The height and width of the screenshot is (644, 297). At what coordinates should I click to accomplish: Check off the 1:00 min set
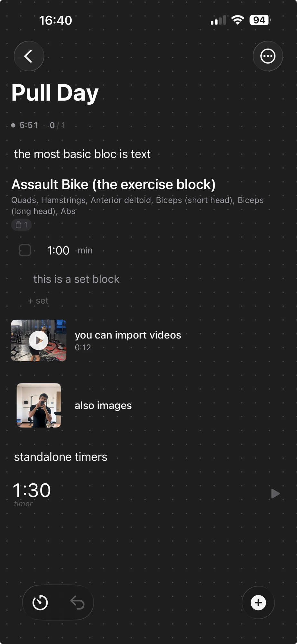tap(25, 250)
